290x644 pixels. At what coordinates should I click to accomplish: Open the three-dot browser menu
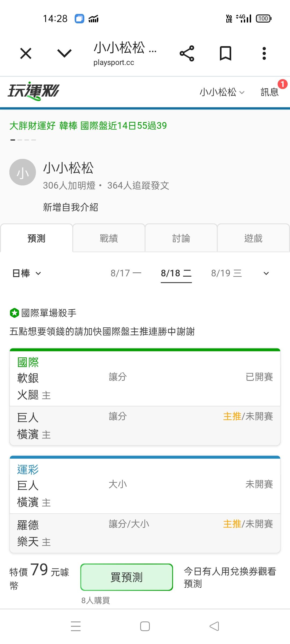pos(264,53)
